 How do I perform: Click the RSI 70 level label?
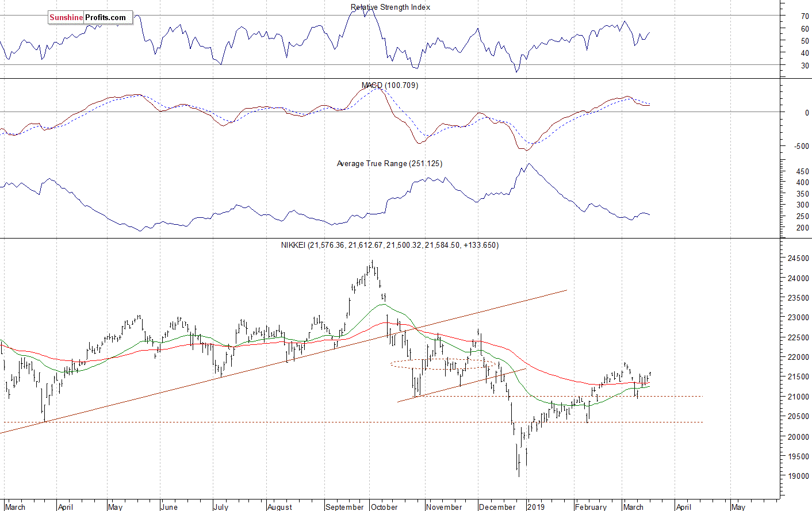pyautogui.click(x=805, y=17)
